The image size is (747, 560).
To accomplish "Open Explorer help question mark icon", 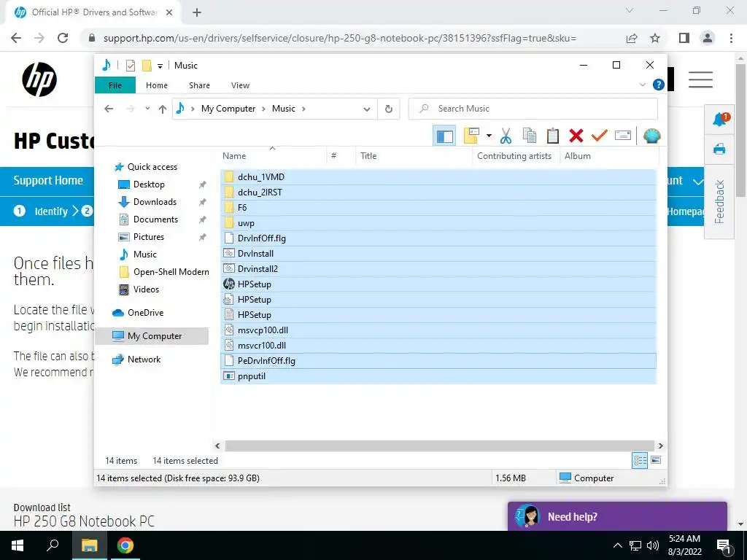I will point(659,85).
